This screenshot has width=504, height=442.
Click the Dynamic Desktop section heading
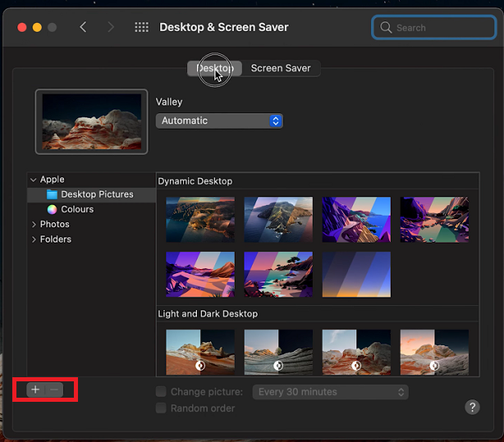pos(195,181)
